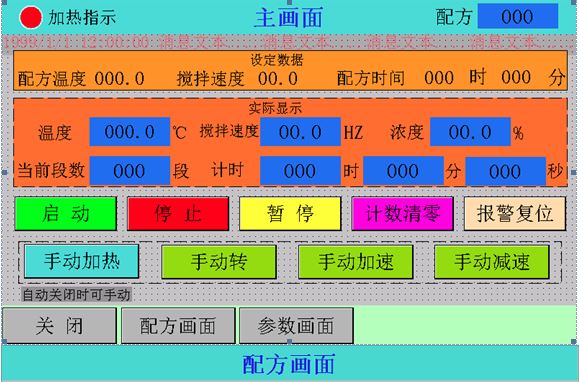Toggle the 手动加热 manual heating button
Viewport: 579px width, 382px height.
82,261
